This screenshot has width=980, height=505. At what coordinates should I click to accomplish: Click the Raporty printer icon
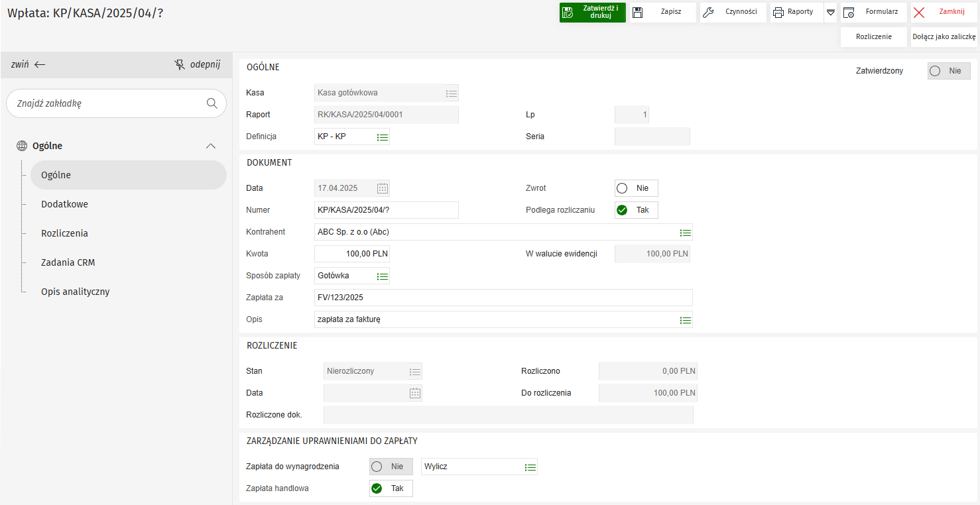[x=778, y=12]
